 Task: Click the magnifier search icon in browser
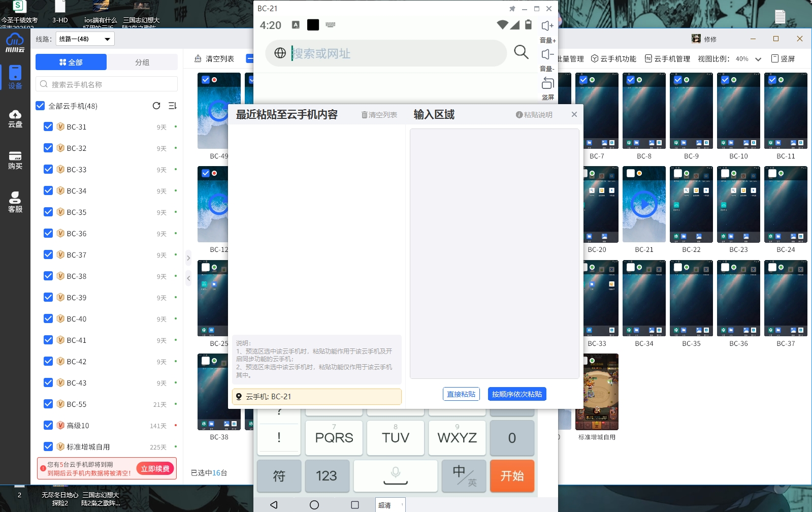tap(521, 52)
